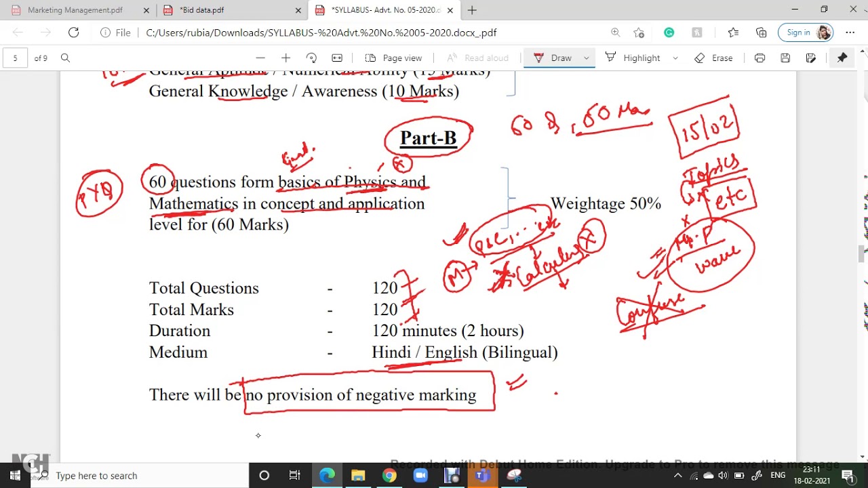
Task: Rotate the PDF page
Action: [311, 58]
